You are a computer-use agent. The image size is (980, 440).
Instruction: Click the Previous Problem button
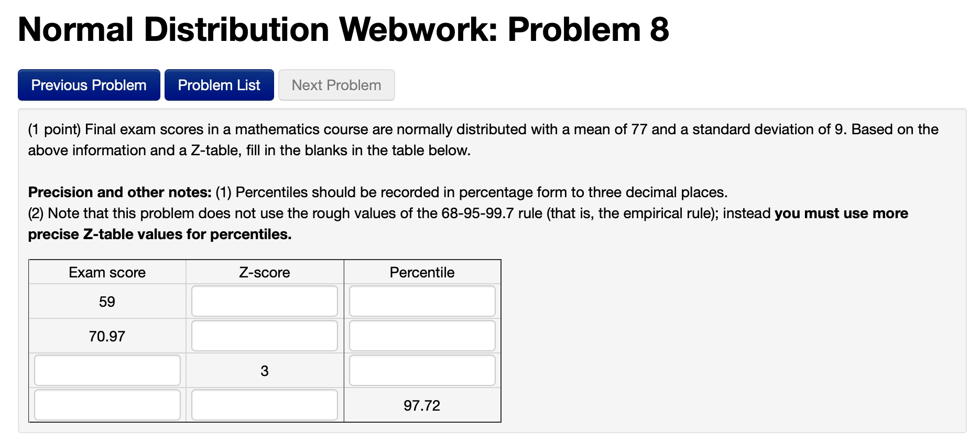pos(88,84)
